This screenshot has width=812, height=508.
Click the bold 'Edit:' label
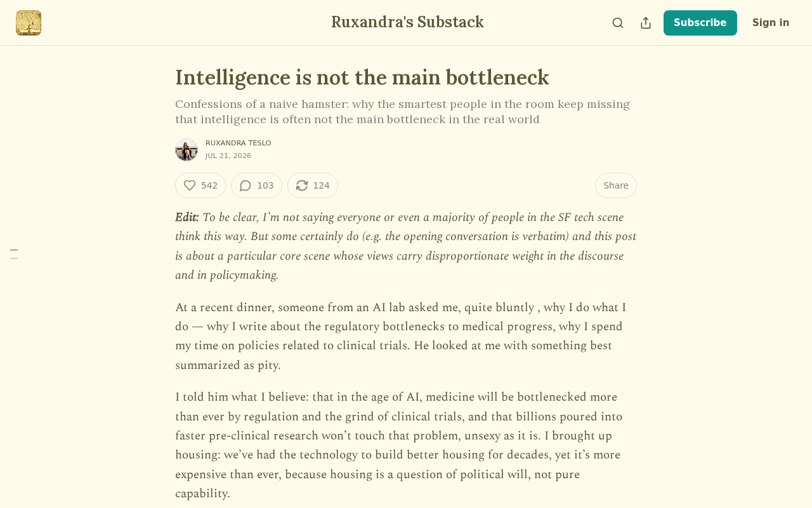pos(187,217)
